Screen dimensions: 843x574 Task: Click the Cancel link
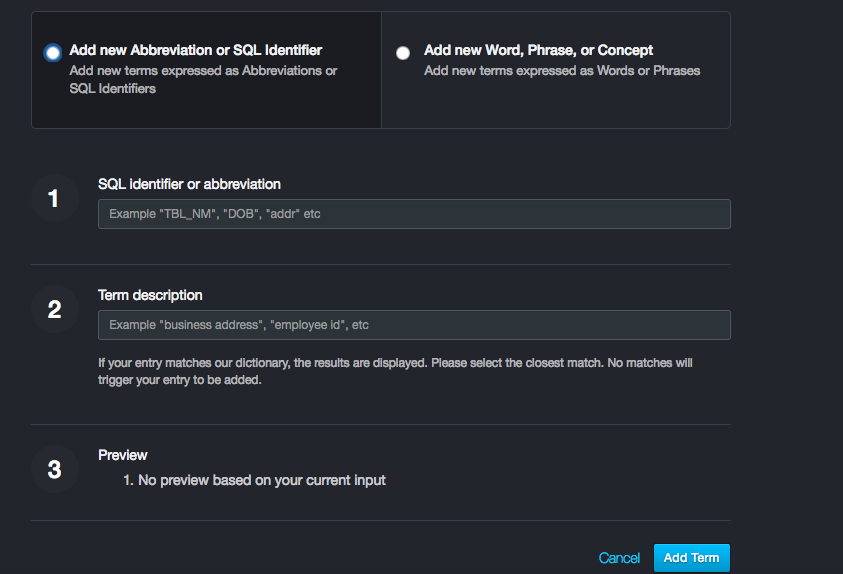tap(619, 558)
